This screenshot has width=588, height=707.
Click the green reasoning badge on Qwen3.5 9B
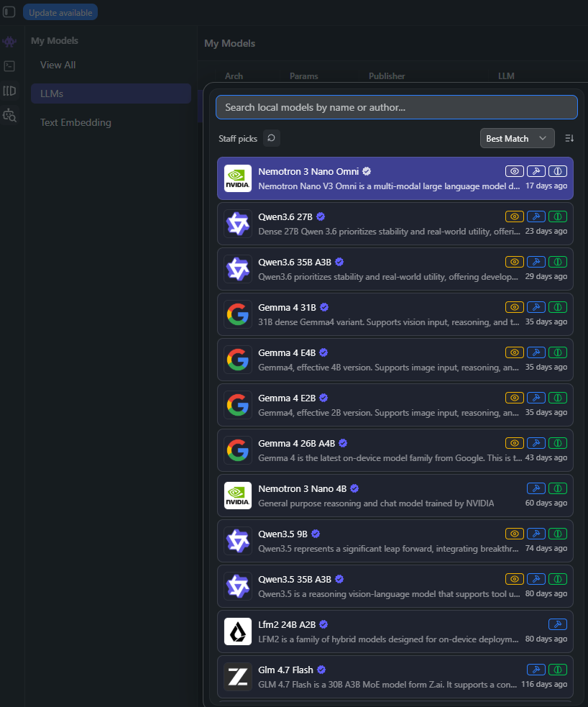(x=558, y=534)
